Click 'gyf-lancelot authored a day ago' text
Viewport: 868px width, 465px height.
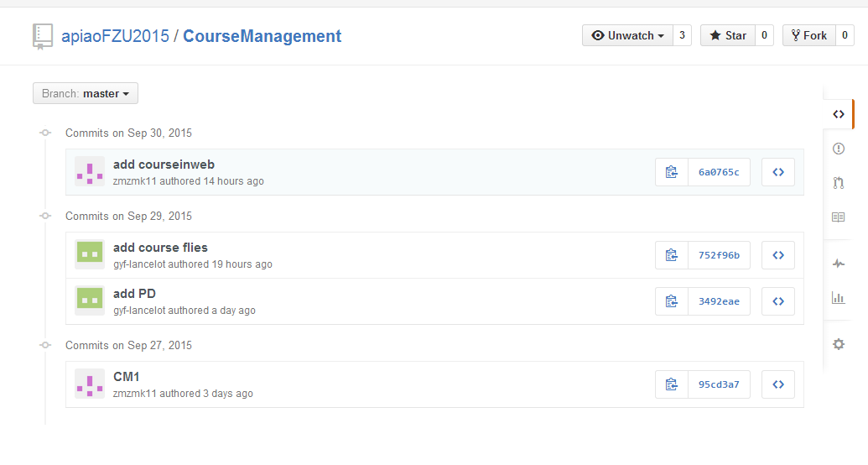point(185,311)
